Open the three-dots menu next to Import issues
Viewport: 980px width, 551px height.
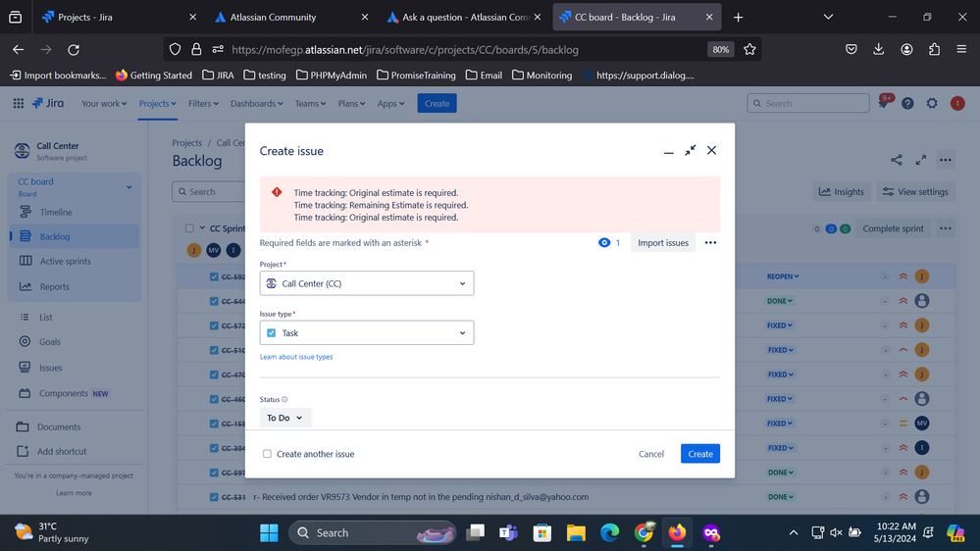click(710, 242)
